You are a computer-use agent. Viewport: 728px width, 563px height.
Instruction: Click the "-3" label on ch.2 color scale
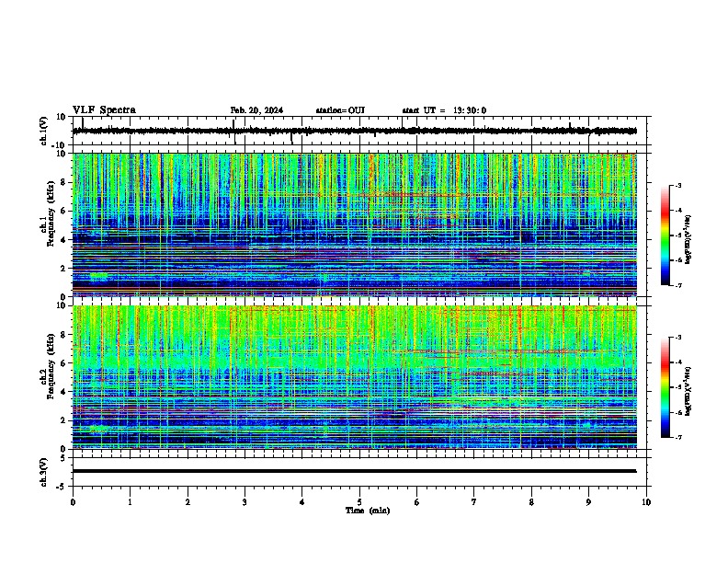[678, 338]
